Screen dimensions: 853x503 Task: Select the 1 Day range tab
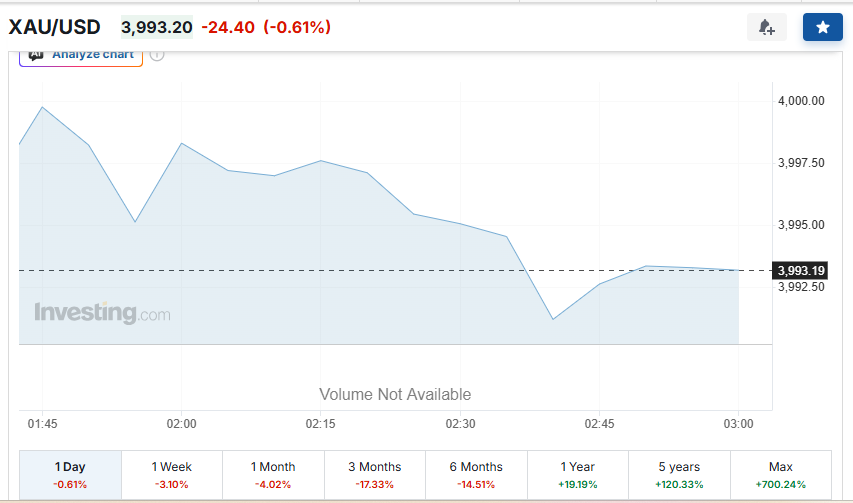70,475
